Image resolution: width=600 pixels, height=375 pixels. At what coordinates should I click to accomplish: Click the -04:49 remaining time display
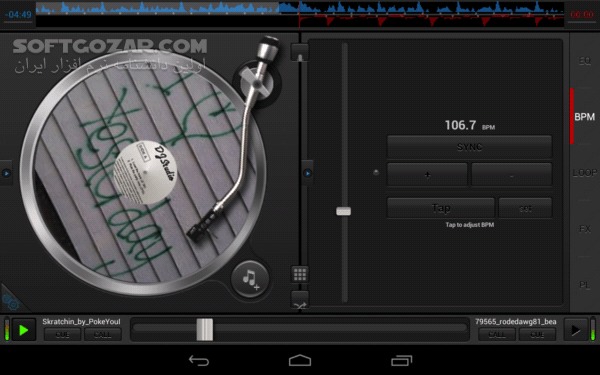(x=18, y=15)
